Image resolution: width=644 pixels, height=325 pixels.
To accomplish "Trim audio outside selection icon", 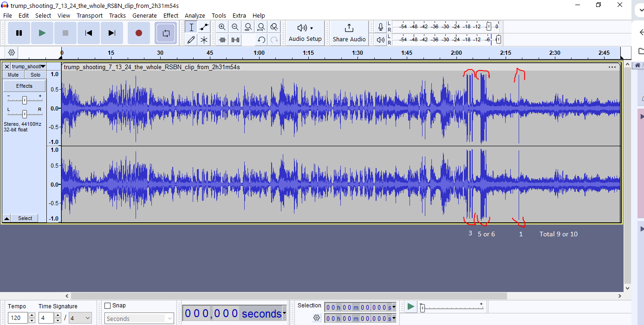I will tap(222, 40).
